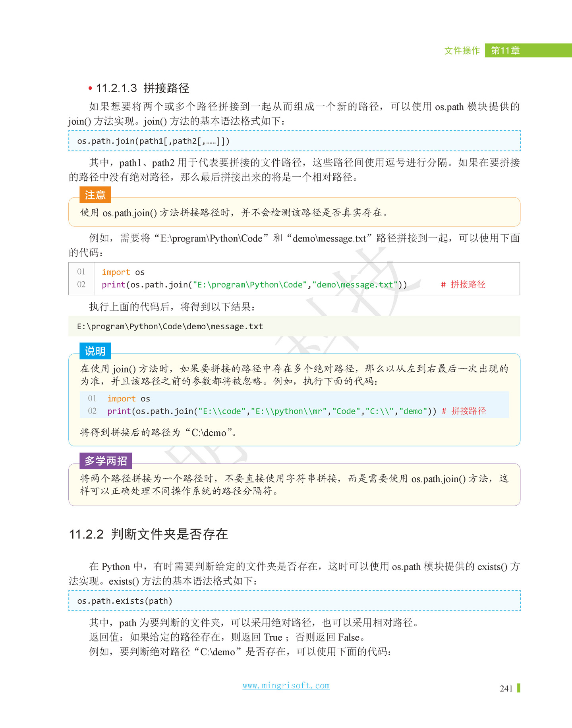Click the output line E:\program\Python\Code\demo\message.txt
The width and height of the screenshot is (572, 728).
click(x=170, y=326)
